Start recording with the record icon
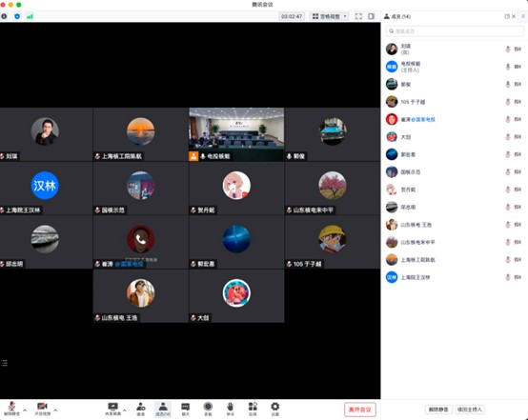528x420 pixels. [x=208, y=409]
